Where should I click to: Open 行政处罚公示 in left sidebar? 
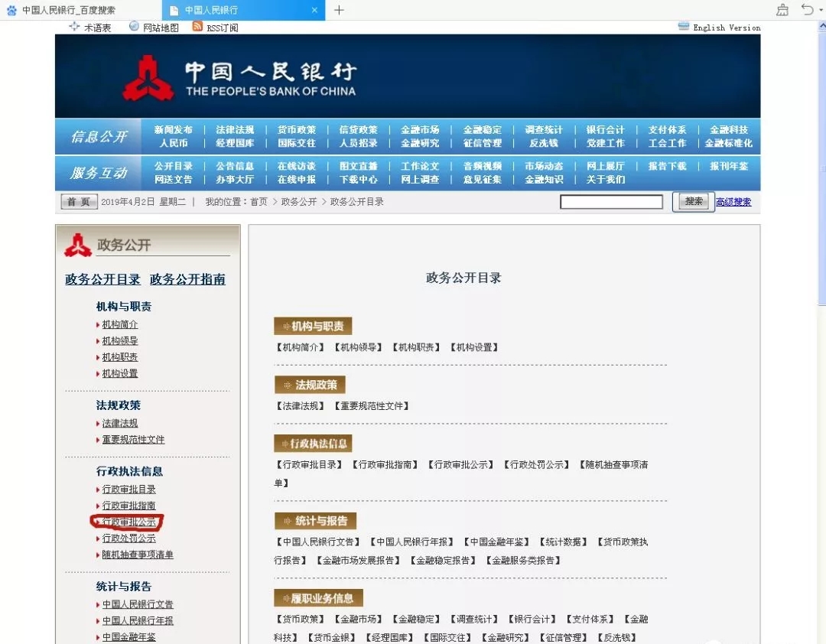(x=128, y=538)
